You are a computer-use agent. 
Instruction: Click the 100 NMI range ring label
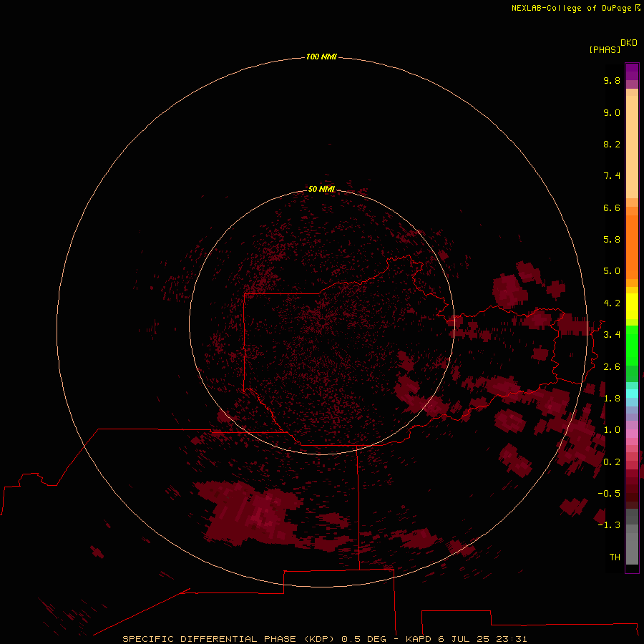point(321,57)
